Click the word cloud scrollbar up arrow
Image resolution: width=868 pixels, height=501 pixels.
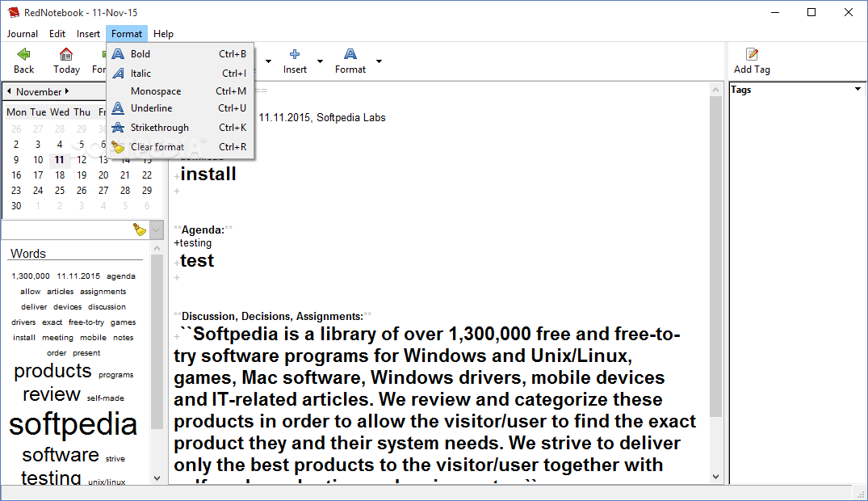point(157,248)
